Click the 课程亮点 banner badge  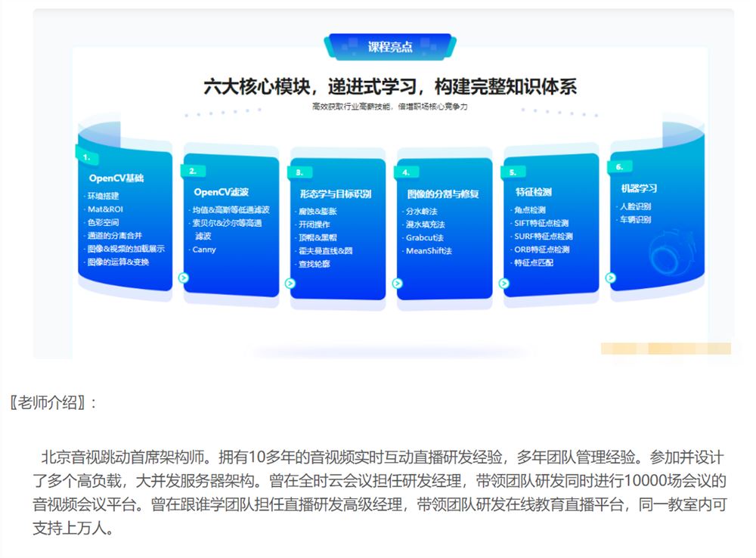390,47
